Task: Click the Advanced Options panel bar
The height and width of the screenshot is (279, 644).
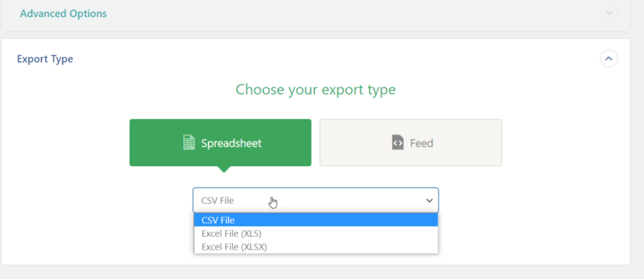Action: [x=316, y=15]
